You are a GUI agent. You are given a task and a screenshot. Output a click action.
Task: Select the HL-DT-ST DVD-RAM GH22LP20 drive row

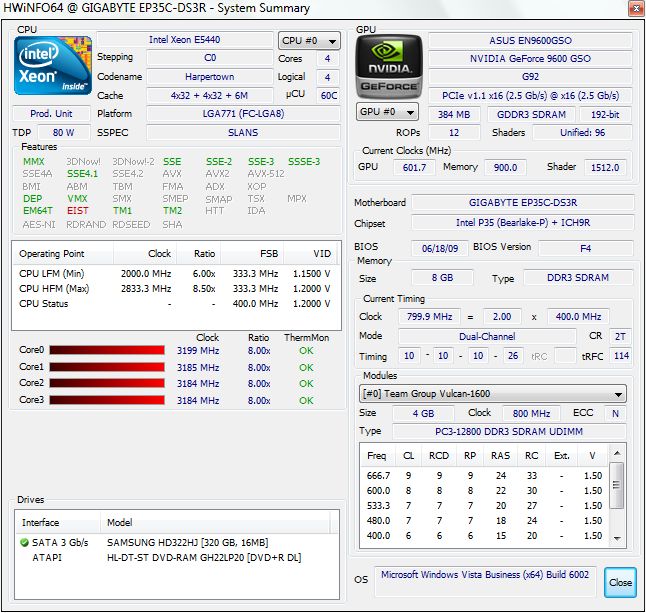tap(176, 557)
